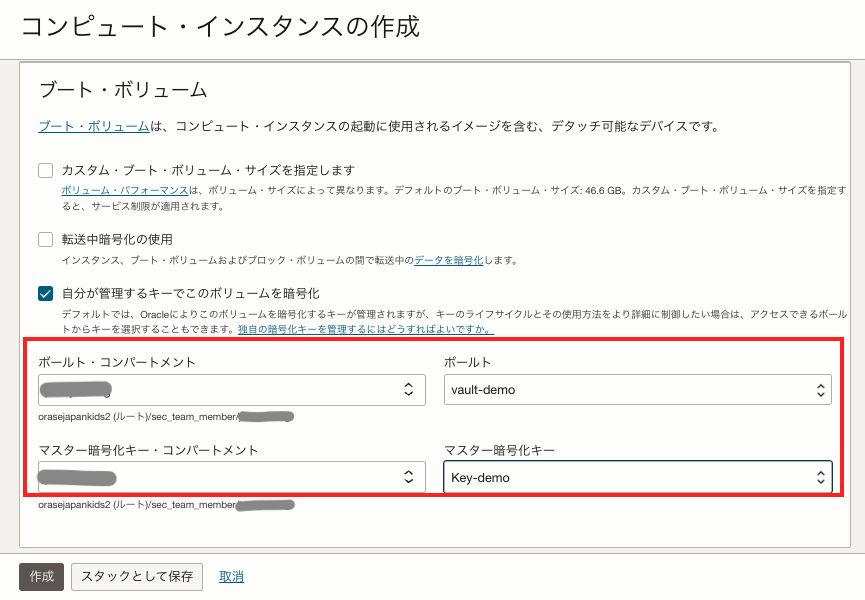Open the ボールト・コンパートメント dropdown
Viewport: 865px width, 600px height.
coord(232,389)
